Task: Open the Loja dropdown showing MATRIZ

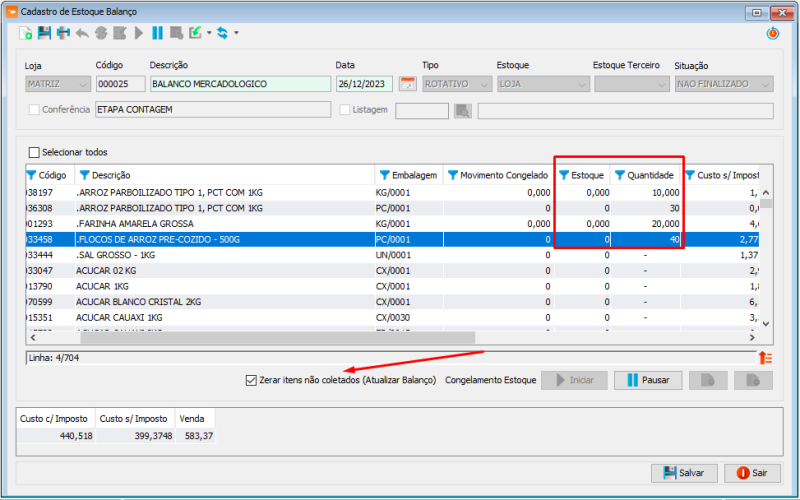Action: (58, 84)
